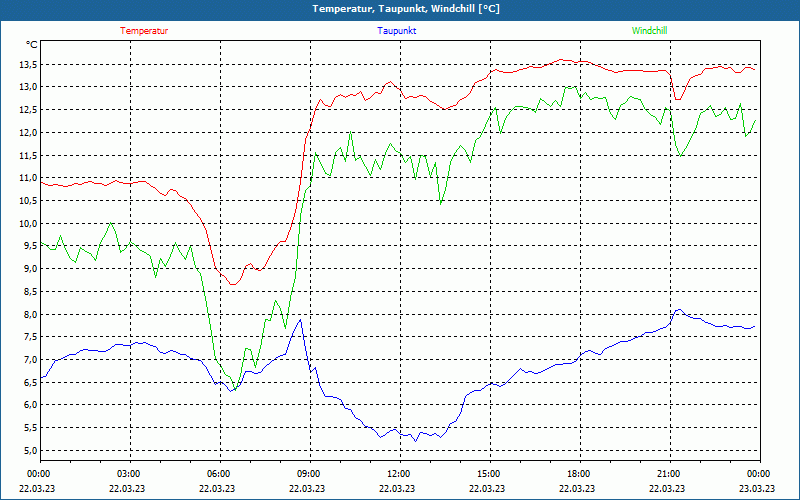Image resolution: width=800 pixels, height=500 pixels.
Task: Click the 9,0 y-axis value
Action: tap(31, 269)
